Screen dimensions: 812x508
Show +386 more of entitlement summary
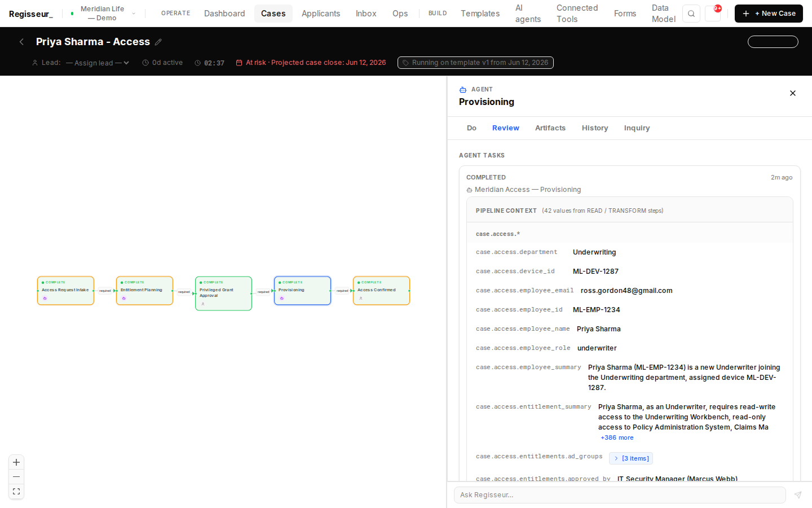point(617,437)
